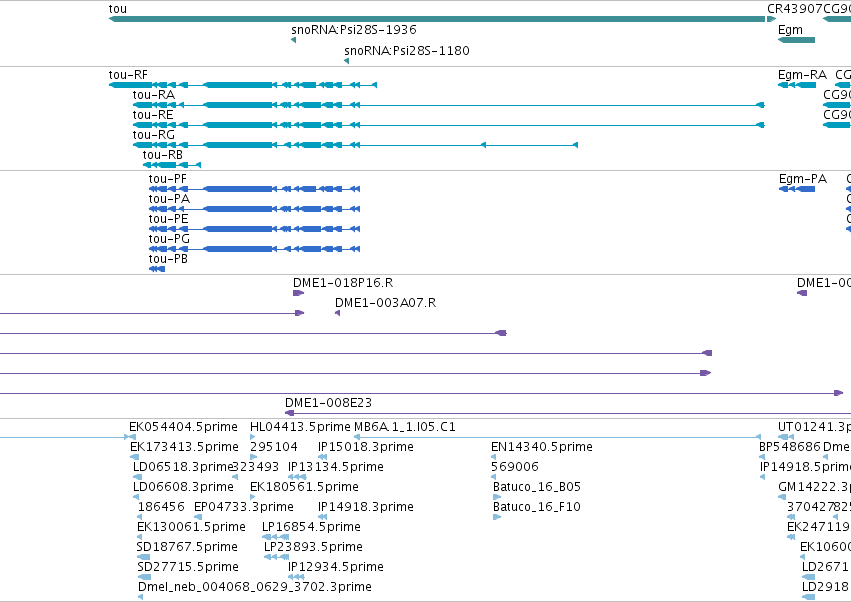Select the tou-RG transcript label

(x=154, y=135)
